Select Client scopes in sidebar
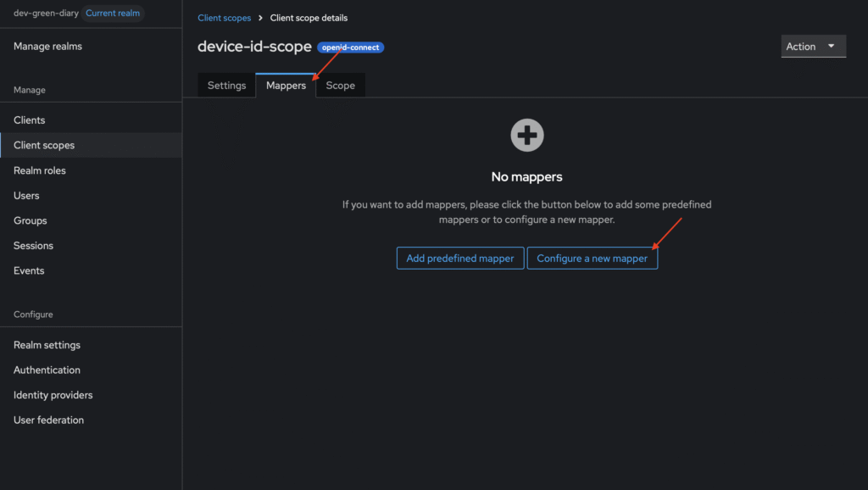Viewport: 868px width, 490px height. [x=44, y=145]
